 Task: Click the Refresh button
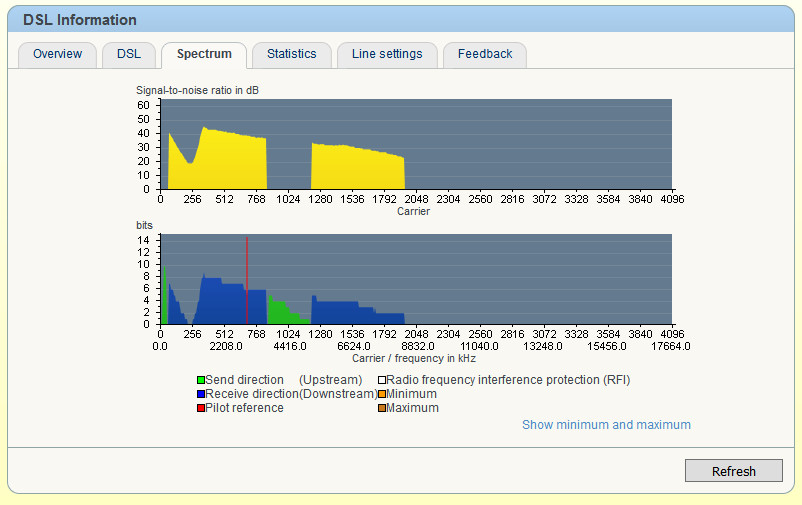tap(733, 471)
